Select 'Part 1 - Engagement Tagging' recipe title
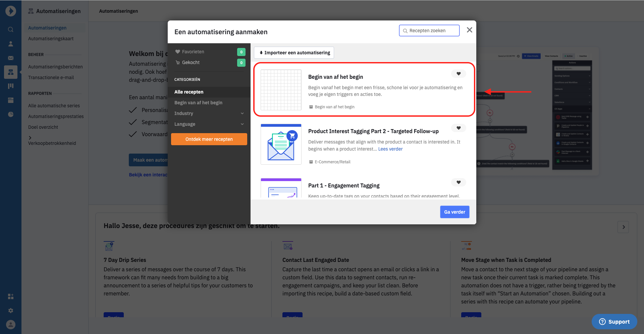Screen dimensions: 644x334 point(344,185)
